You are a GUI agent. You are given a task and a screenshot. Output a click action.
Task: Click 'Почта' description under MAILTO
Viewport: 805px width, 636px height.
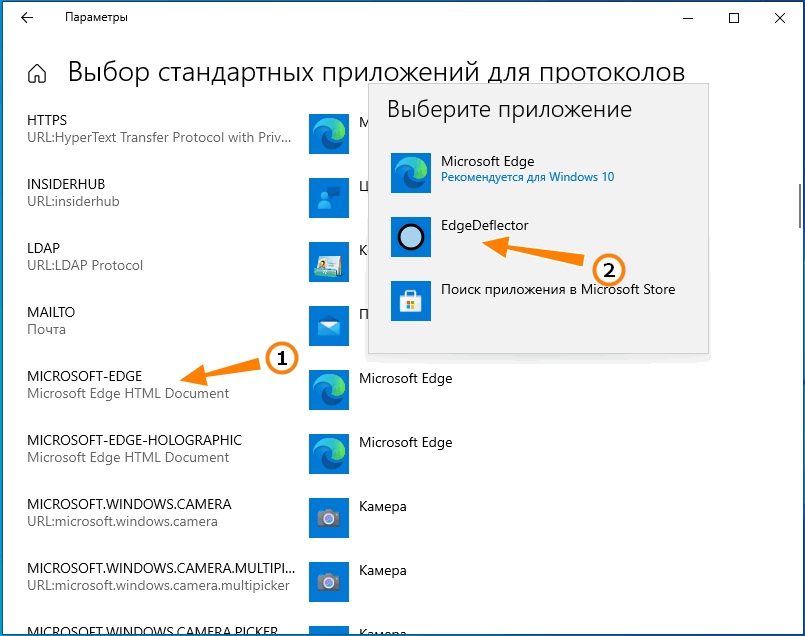[46, 330]
